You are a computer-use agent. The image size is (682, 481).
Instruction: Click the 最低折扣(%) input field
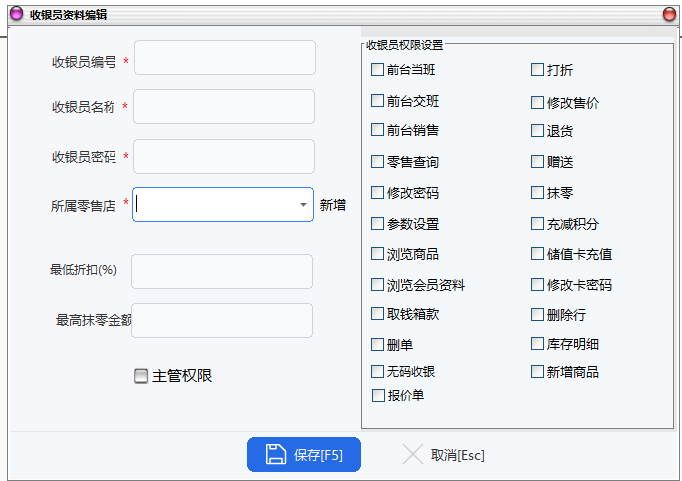[222, 271]
